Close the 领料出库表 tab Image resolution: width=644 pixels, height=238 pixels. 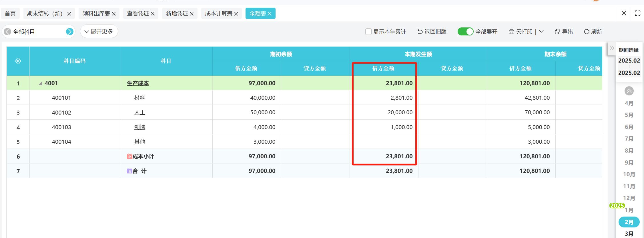114,14
